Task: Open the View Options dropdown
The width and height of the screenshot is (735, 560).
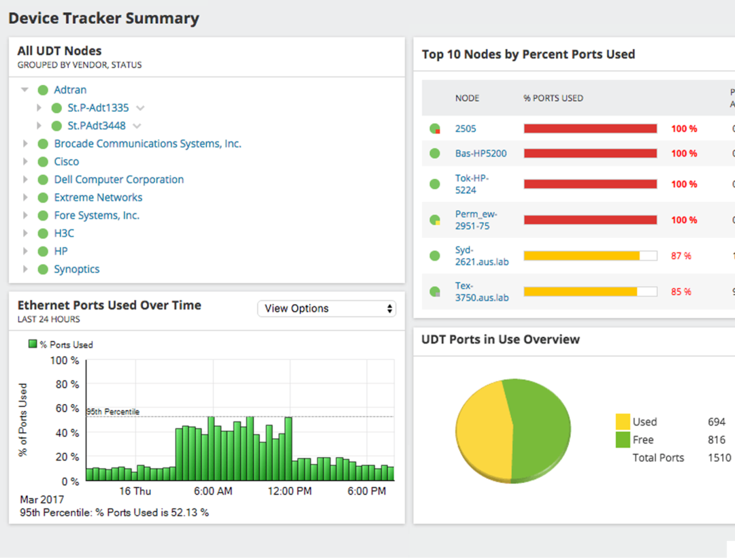Action: click(x=327, y=309)
